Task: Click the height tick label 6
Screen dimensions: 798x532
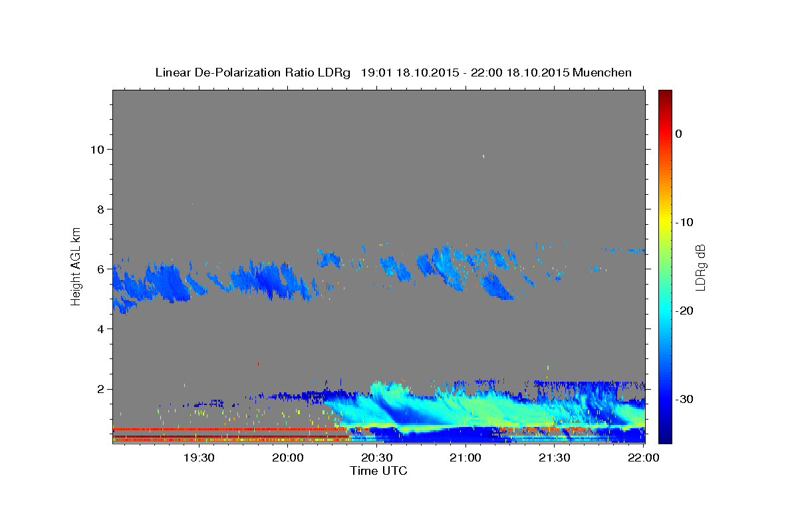Action: 100,269
